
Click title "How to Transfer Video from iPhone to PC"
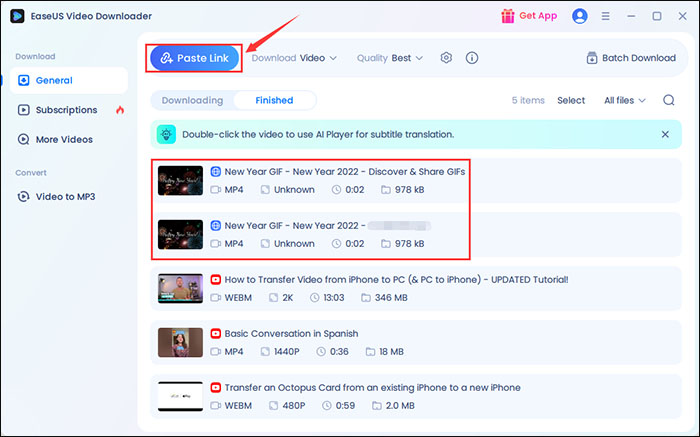pos(396,279)
